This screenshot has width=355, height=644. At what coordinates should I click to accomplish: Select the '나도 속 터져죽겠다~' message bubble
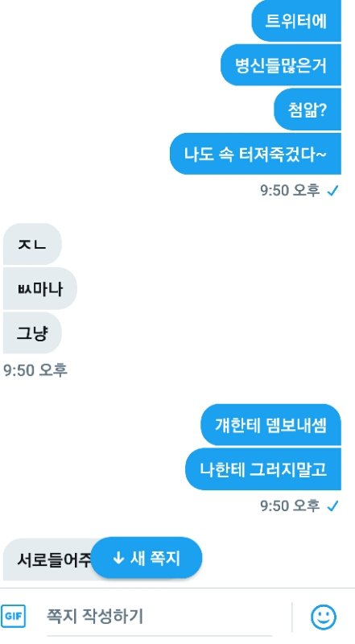[x=255, y=154]
